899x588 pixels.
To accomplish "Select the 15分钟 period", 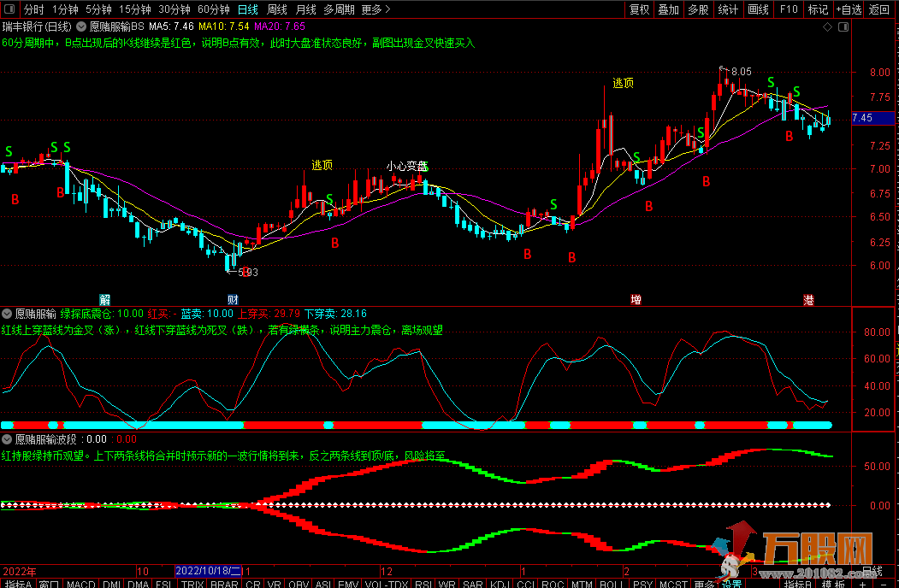I will pyautogui.click(x=135, y=9).
